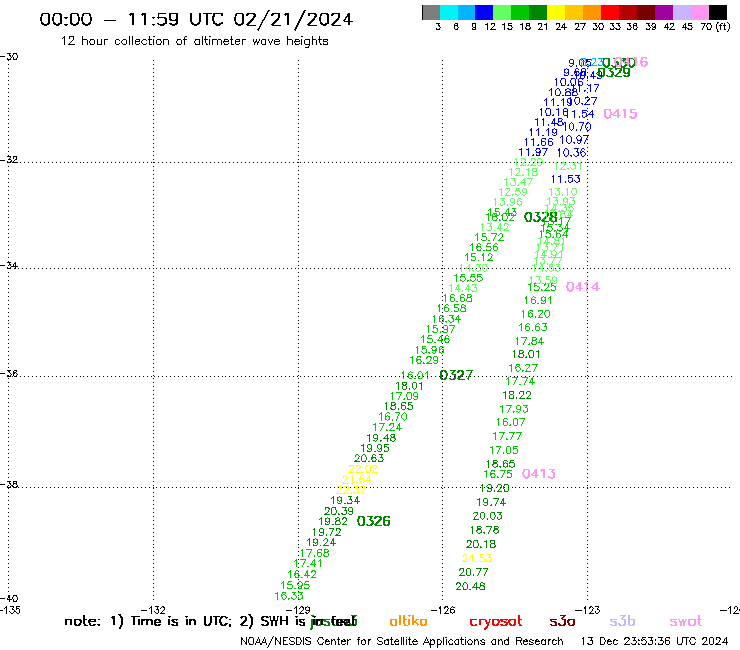740x650 pixels.
Task: Click the pink time marker 0415
Action: (x=621, y=114)
